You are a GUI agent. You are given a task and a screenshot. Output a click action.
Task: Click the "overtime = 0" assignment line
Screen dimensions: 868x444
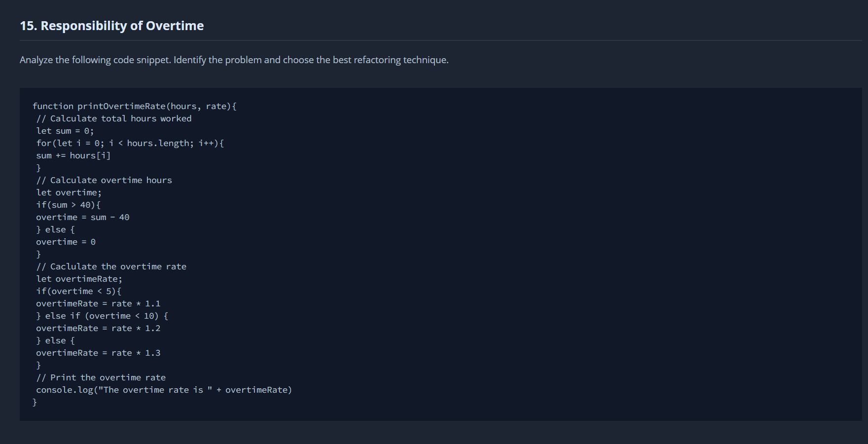coord(66,242)
